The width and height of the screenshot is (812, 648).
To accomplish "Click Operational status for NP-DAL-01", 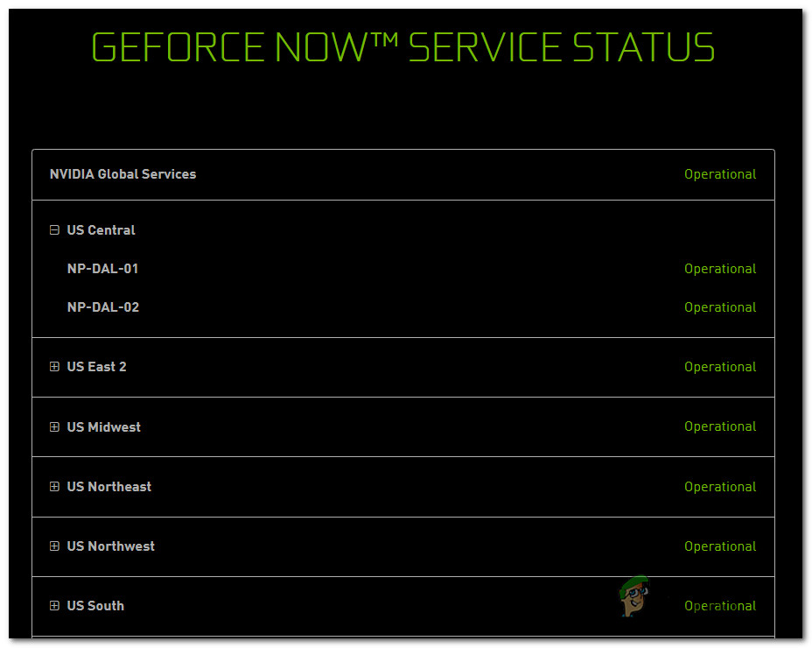I will (719, 269).
